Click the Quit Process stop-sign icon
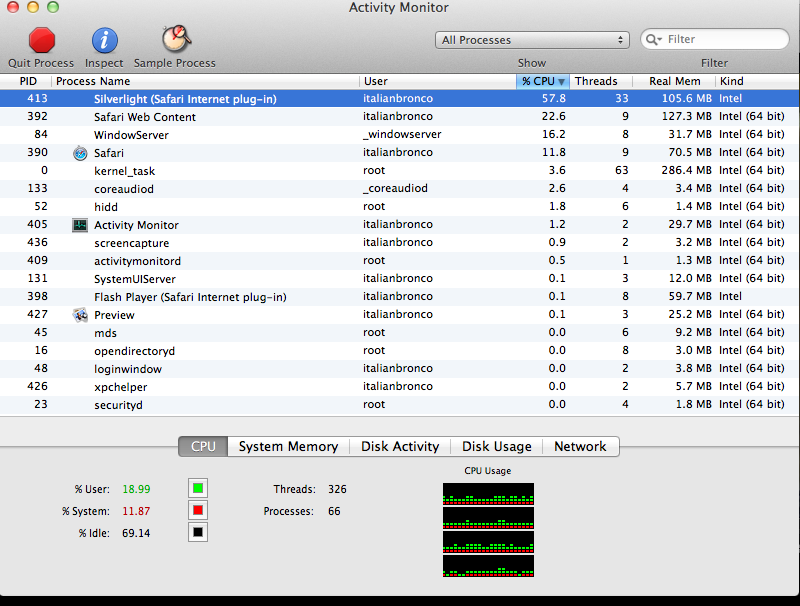Viewport: 800px width, 606px height. click(x=41, y=40)
